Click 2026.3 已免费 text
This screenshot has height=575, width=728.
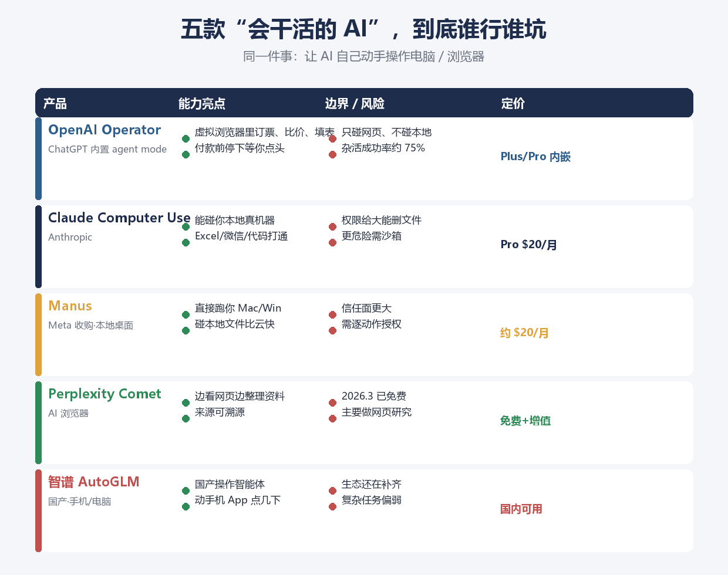pos(374,396)
